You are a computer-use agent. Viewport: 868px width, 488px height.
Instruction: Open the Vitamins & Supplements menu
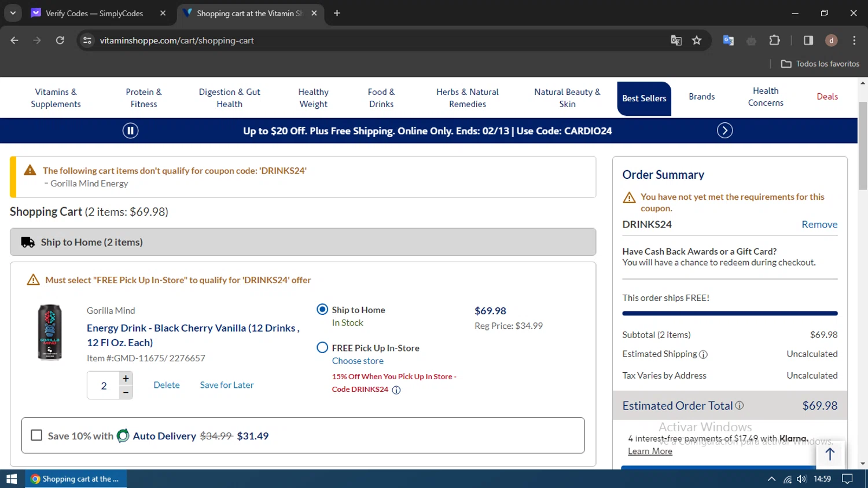pos(56,98)
